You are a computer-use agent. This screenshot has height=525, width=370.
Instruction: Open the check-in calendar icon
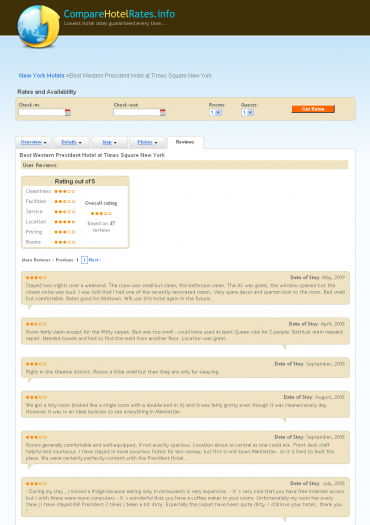coord(68,112)
